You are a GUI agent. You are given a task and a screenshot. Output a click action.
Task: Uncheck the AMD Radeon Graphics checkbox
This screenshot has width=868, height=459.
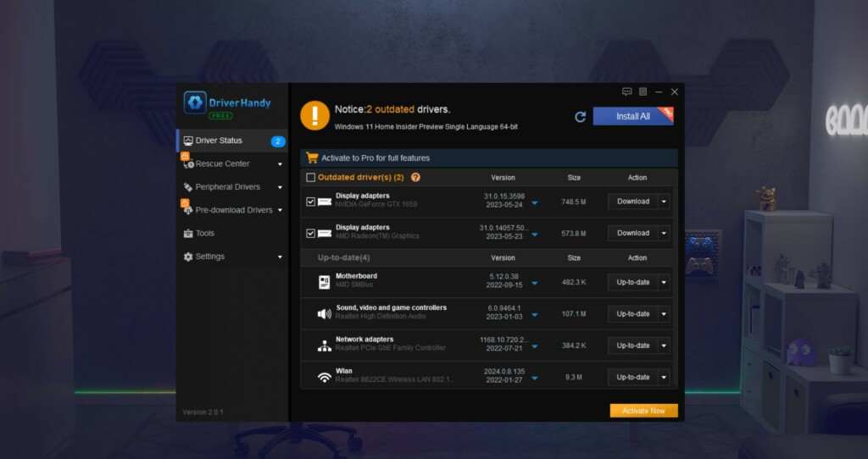pyautogui.click(x=310, y=234)
